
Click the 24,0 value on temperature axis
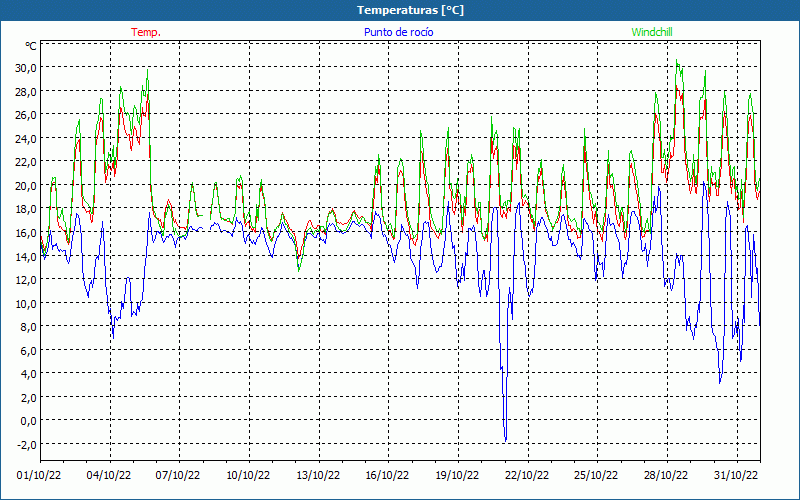pos(27,139)
